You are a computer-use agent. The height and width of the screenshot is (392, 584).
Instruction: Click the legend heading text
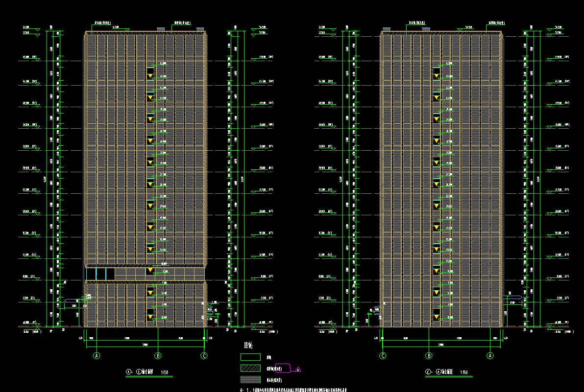(250, 346)
